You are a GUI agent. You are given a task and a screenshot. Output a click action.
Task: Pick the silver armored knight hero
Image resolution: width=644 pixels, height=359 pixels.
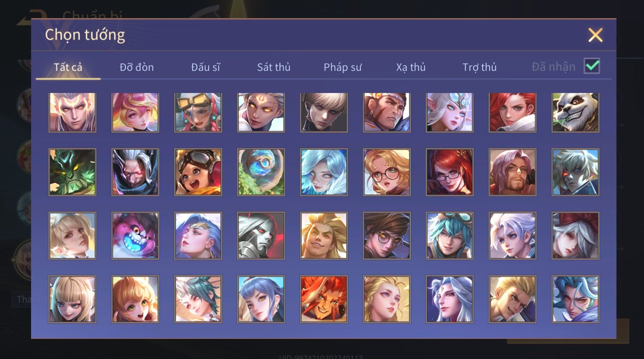pos(261,236)
